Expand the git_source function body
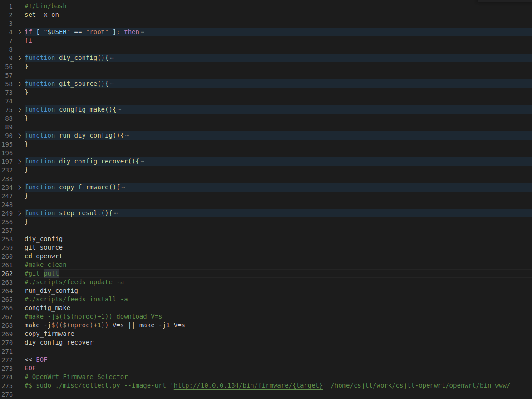 (20, 84)
